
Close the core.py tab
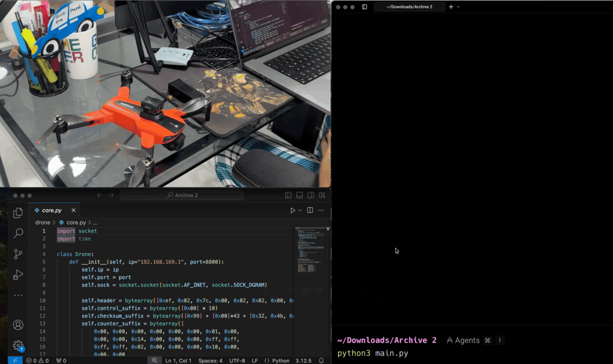point(74,210)
